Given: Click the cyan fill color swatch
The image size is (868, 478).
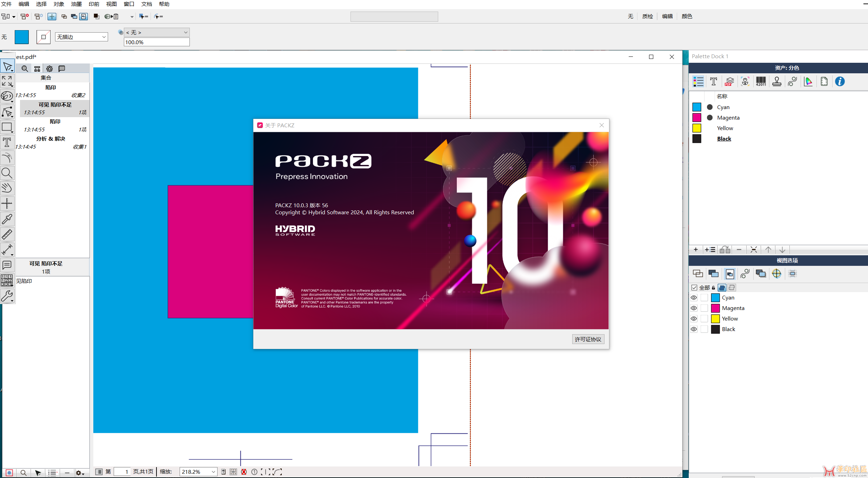Looking at the screenshot, I should (x=21, y=37).
